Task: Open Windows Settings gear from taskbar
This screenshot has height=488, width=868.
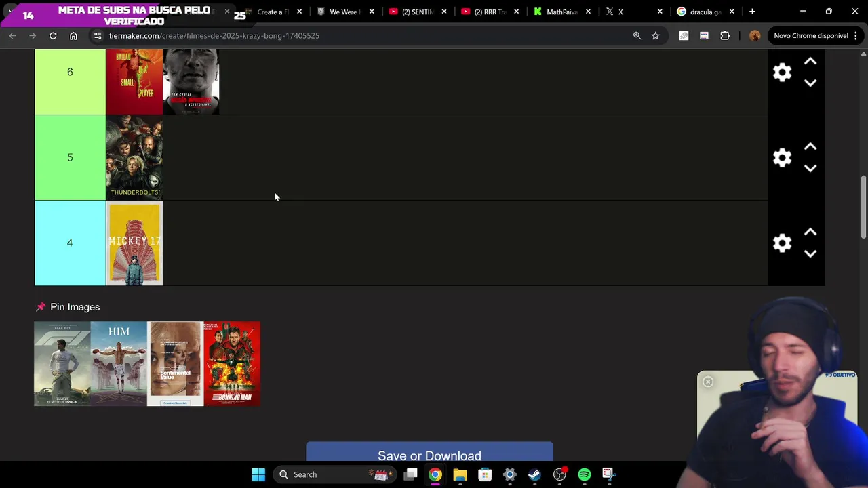Action: [509, 474]
